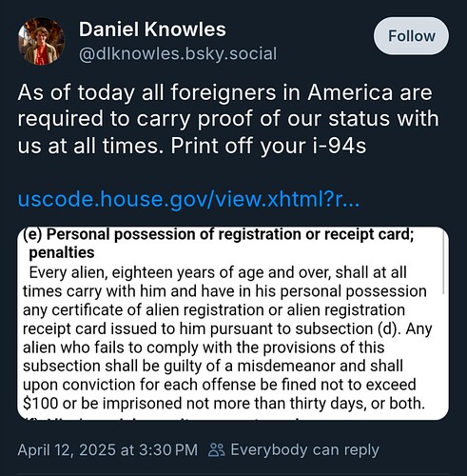This screenshot has width=467, height=476.
Task: Open the uscode.house.gov link
Action: [188, 199]
